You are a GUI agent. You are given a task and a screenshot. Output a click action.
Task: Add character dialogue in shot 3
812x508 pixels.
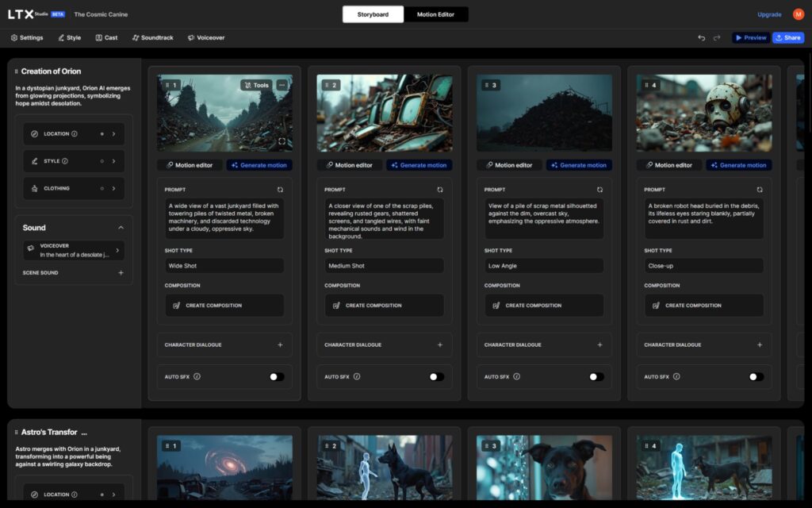pyautogui.click(x=599, y=344)
